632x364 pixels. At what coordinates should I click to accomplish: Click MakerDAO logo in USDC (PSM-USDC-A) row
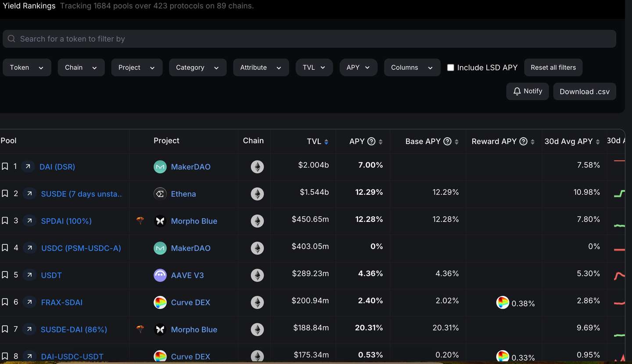(160, 248)
